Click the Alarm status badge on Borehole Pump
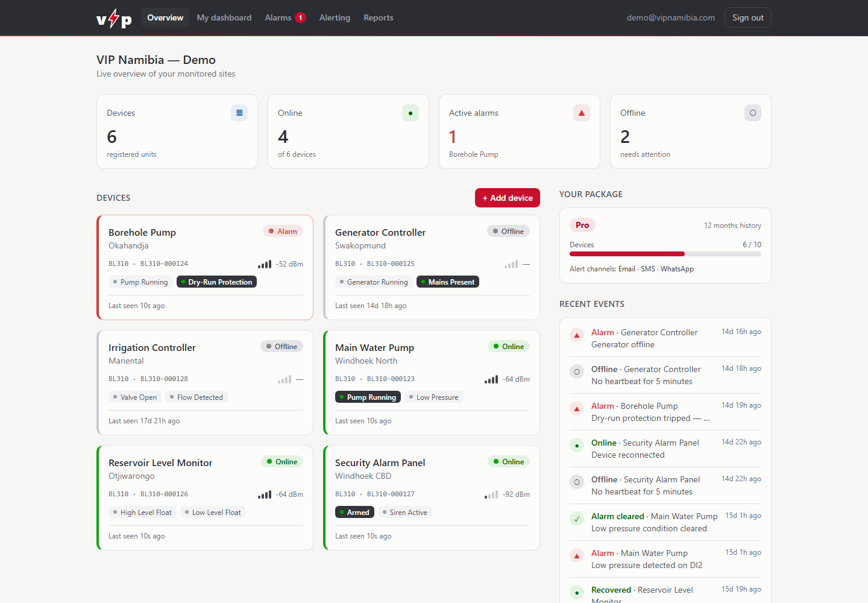The height and width of the screenshot is (603, 868). (x=283, y=231)
